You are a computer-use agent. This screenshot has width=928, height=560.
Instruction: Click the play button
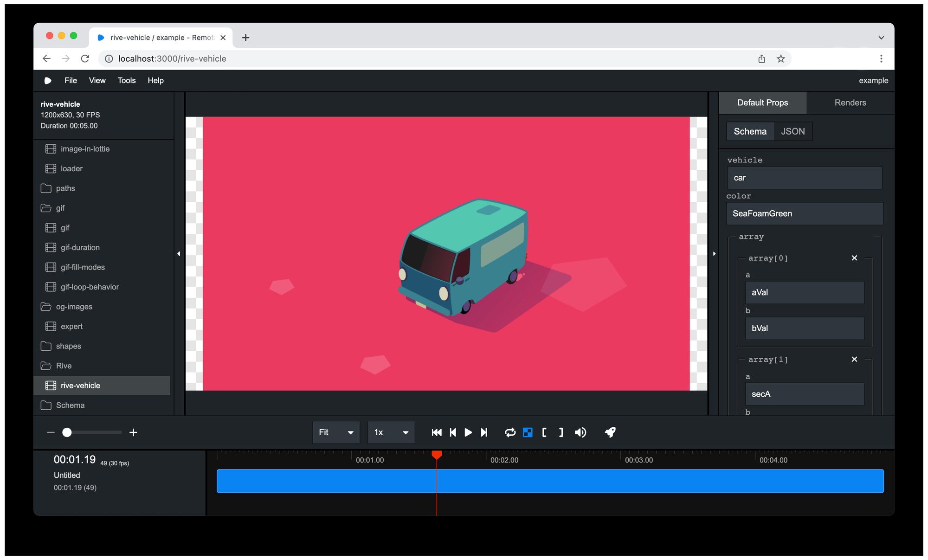[468, 432]
